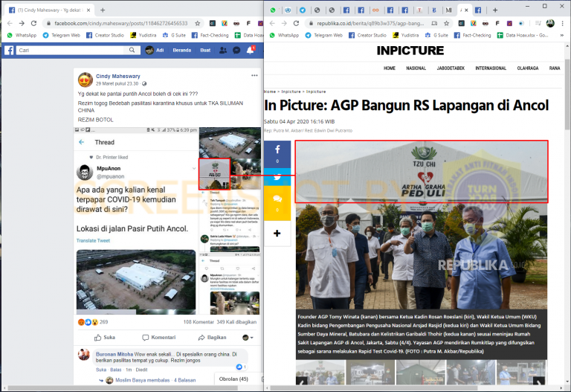Screen dimensions: 571x392
Task: Expand the 4 Balasan replies
Action: click(184, 380)
